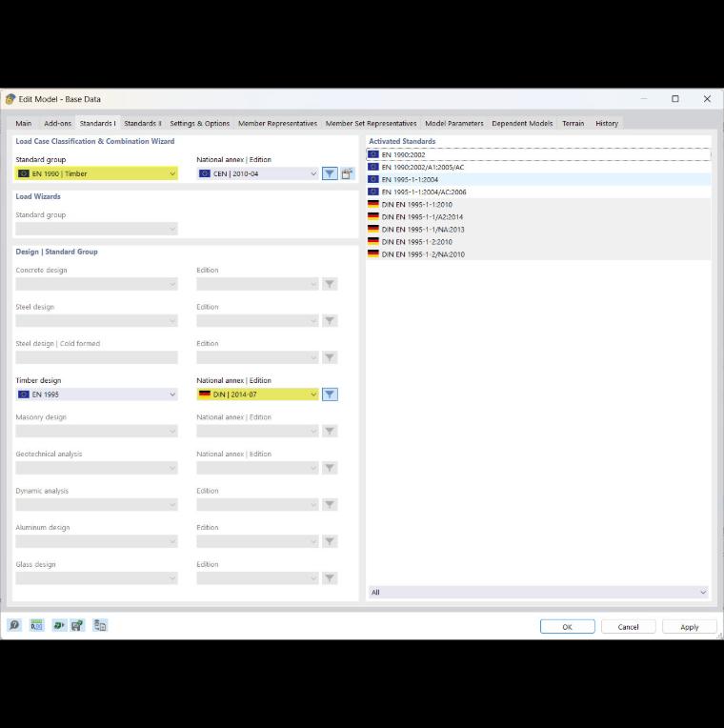Click the Steel design Cold formed field

coord(96,357)
